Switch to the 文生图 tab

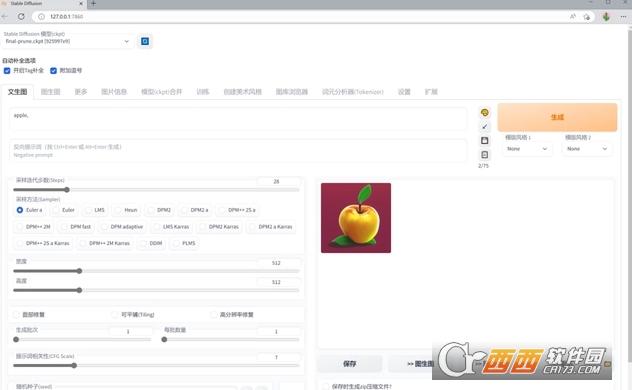(18, 92)
